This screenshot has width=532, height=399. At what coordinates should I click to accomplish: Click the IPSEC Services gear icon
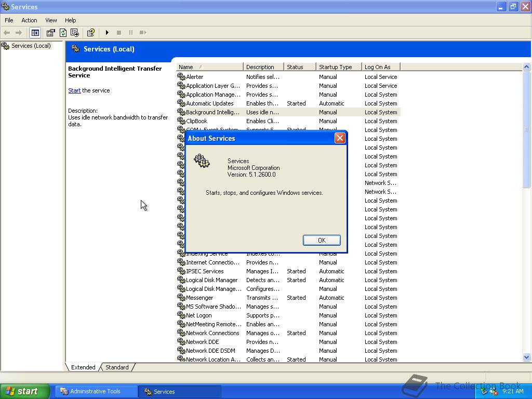(x=181, y=271)
